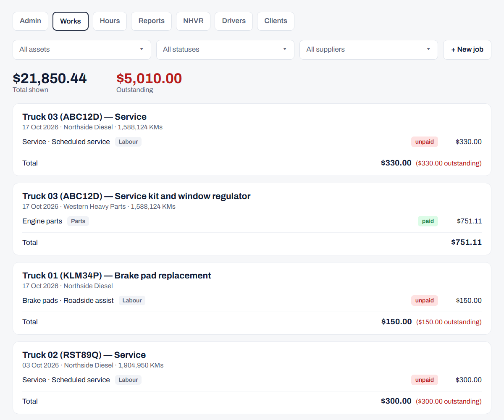This screenshot has height=420, width=504.
Task: Click the Parts tag beside Engine parts
Action: 78,221
